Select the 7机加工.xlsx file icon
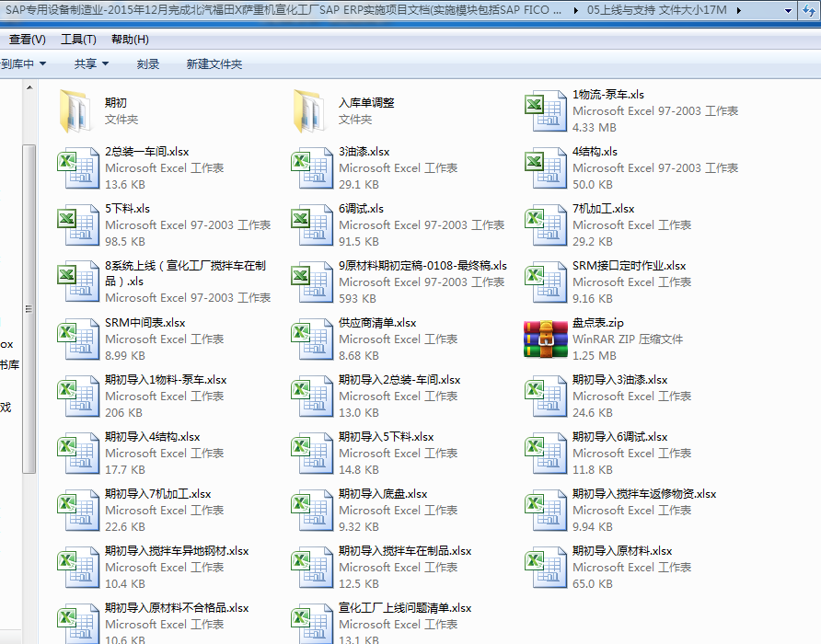Viewport: 821px width, 644px height. pyautogui.click(x=546, y=225)
